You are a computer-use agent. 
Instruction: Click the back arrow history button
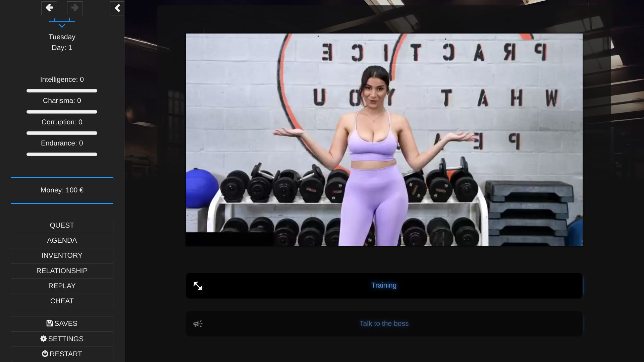pos(49,8)
